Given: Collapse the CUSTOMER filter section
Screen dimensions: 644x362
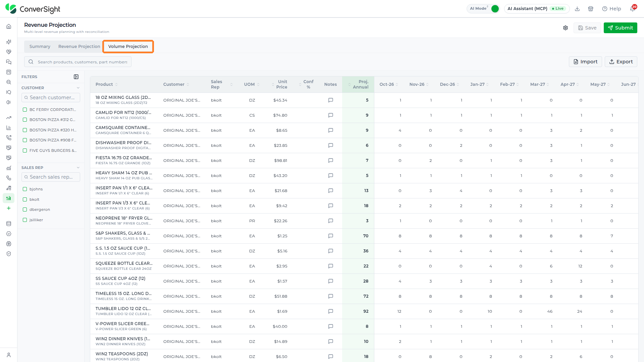Looking at the screenshot, I should tap(78, 88).
